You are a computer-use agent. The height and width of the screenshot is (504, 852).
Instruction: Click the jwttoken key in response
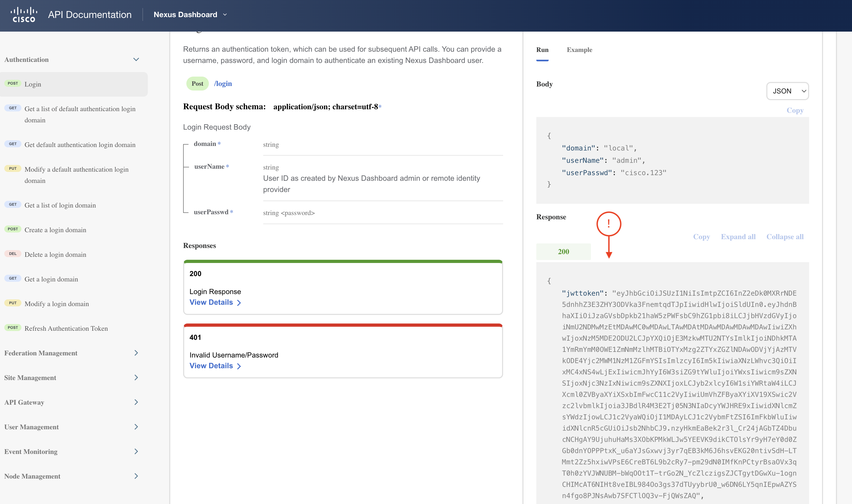583,293
